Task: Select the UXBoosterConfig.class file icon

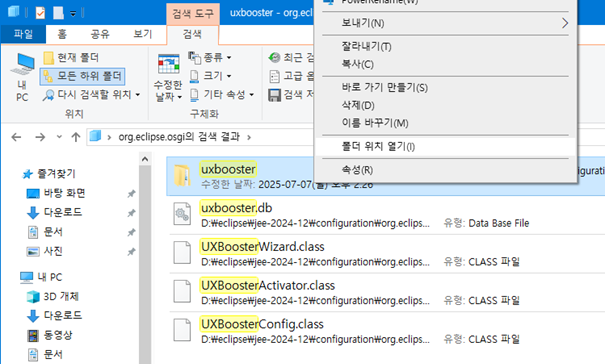Action: [x=182, y=330]
